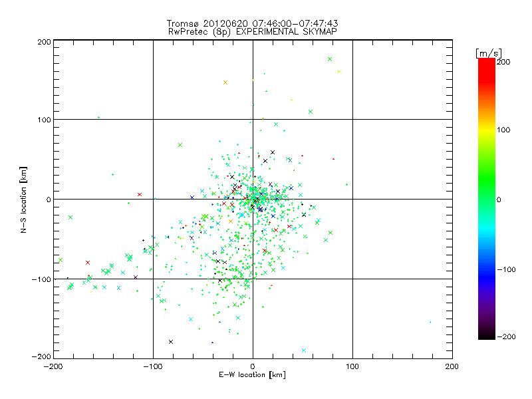Viewport: 532px width, 399px height.
Task: Click the orange X marker in upper plot
Action: coord(225,82)
